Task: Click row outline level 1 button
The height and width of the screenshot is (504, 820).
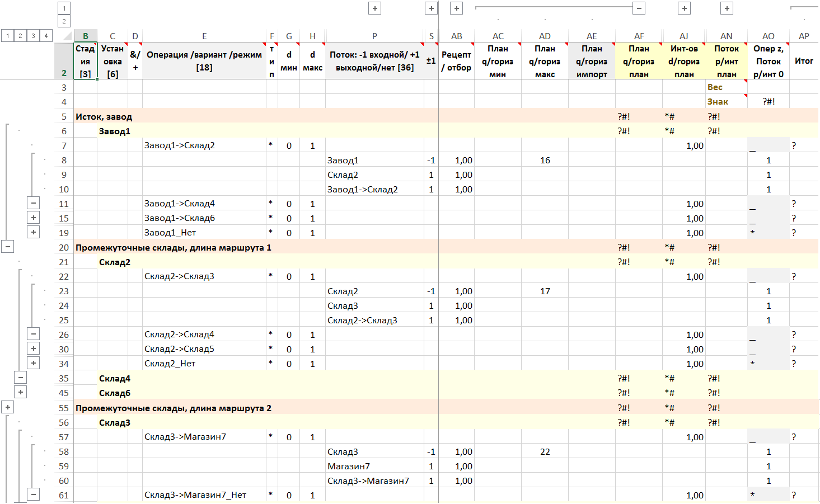Action: pos(7,36)
